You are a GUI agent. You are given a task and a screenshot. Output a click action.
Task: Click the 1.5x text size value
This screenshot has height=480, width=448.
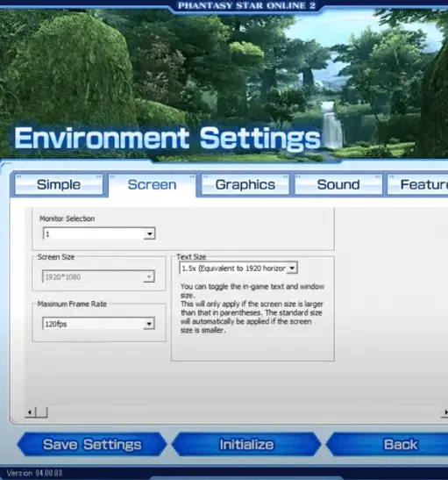click(x=233, y=269)
